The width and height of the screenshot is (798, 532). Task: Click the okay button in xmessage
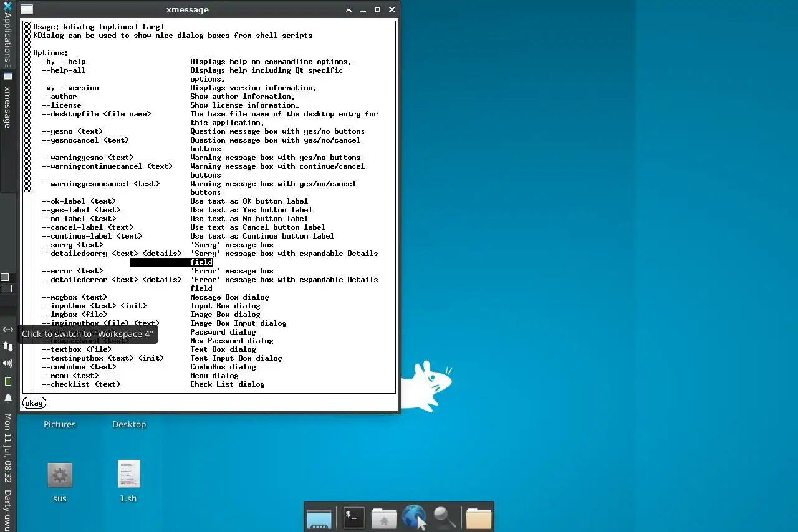[x=34, y=403]
